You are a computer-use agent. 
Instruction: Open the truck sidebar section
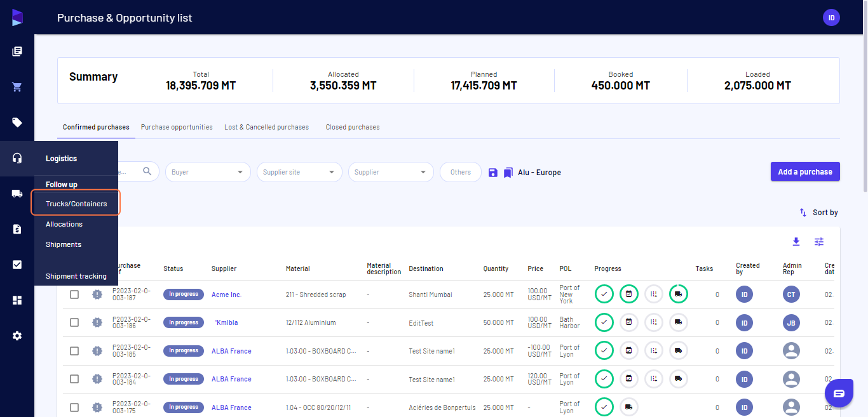tap(17, 194)
